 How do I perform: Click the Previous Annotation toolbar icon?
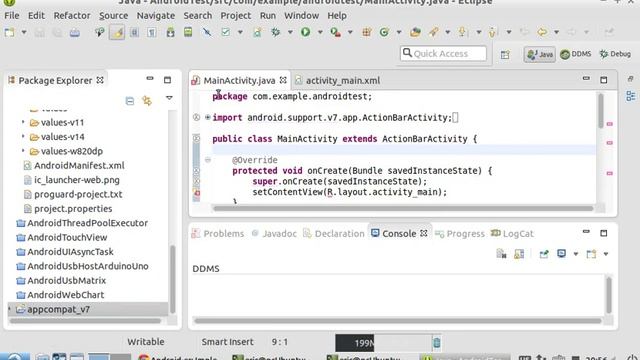point(492,32)
